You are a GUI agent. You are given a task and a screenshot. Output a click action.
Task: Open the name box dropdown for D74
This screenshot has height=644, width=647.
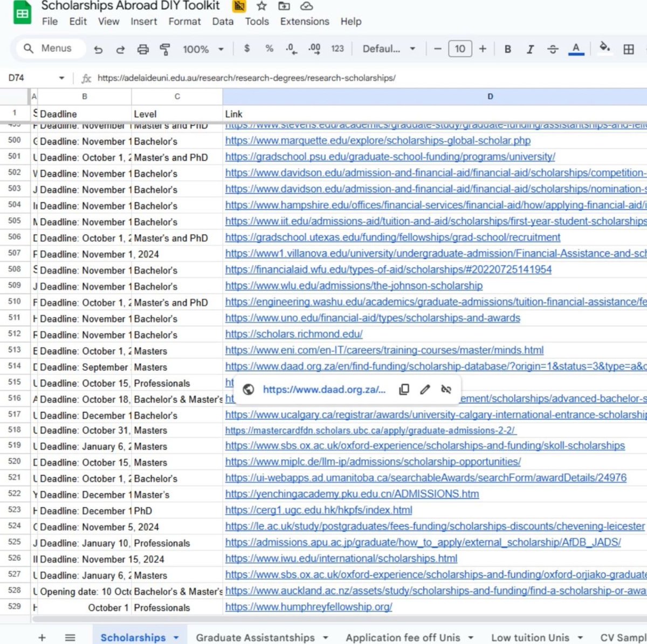tap(61, 78)
